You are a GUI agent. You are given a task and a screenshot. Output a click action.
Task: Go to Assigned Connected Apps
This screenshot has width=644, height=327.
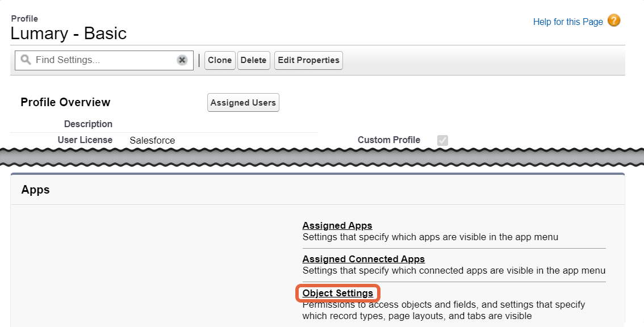pos(363,259)
